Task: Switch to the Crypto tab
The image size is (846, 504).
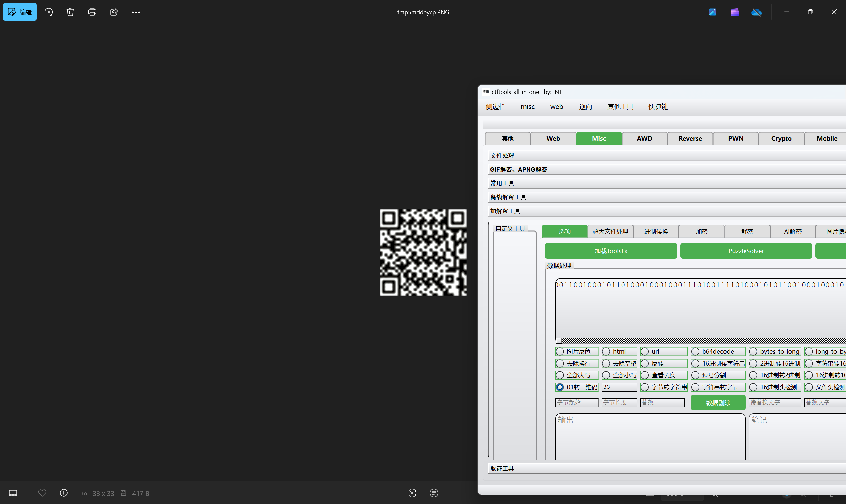Action: point(781,138)
